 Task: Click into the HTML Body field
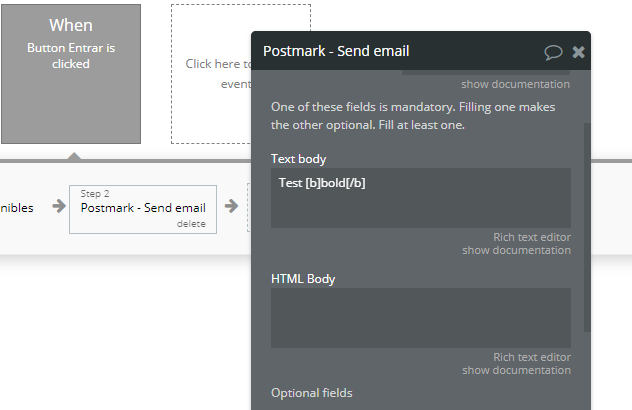(420, 318)
